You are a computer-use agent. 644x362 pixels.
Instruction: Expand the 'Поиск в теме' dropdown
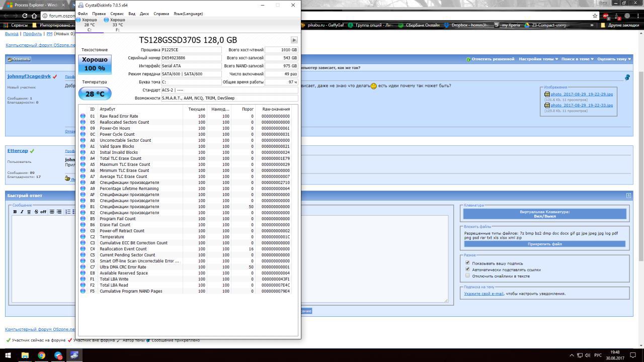[x=577, y=59]
